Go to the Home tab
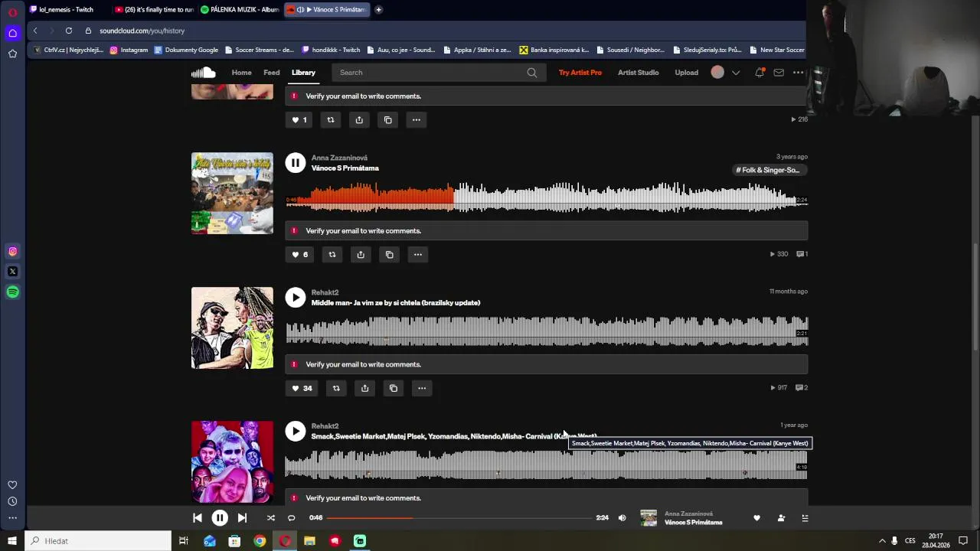This screenshot has height=551, width=980. (x=242, y=73)
